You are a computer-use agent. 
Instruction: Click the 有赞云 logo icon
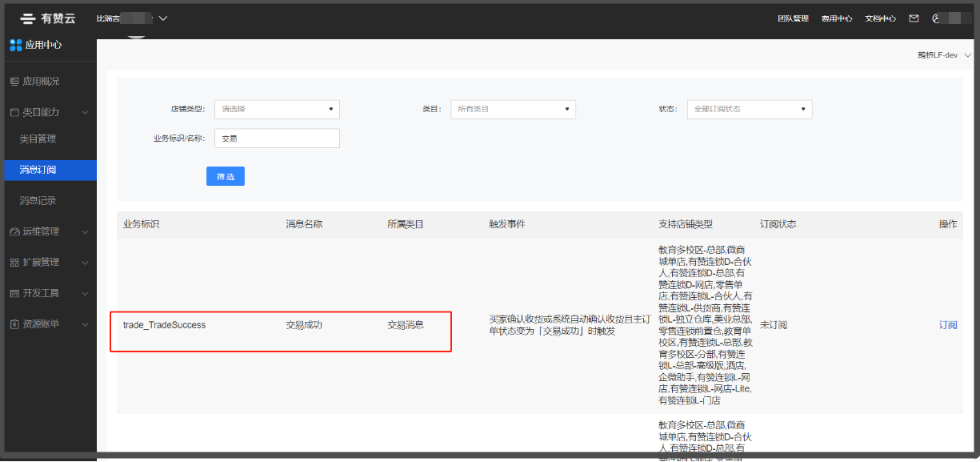(x=29, y=18)
